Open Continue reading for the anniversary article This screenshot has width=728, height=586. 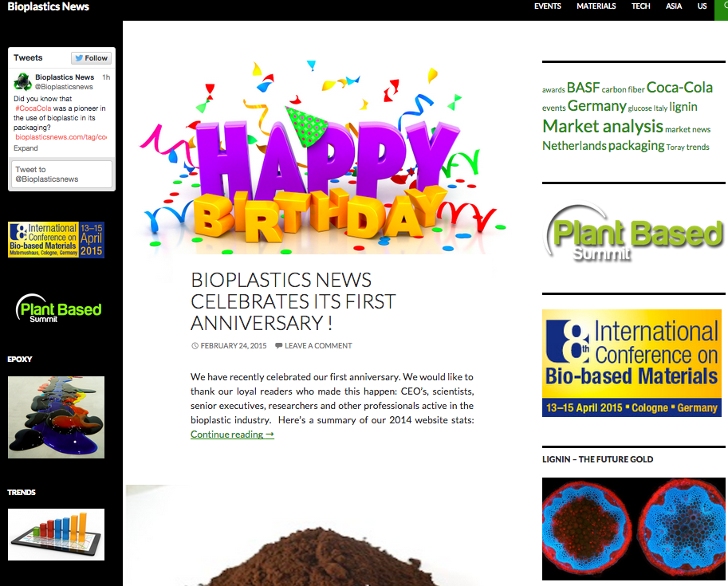231,434
